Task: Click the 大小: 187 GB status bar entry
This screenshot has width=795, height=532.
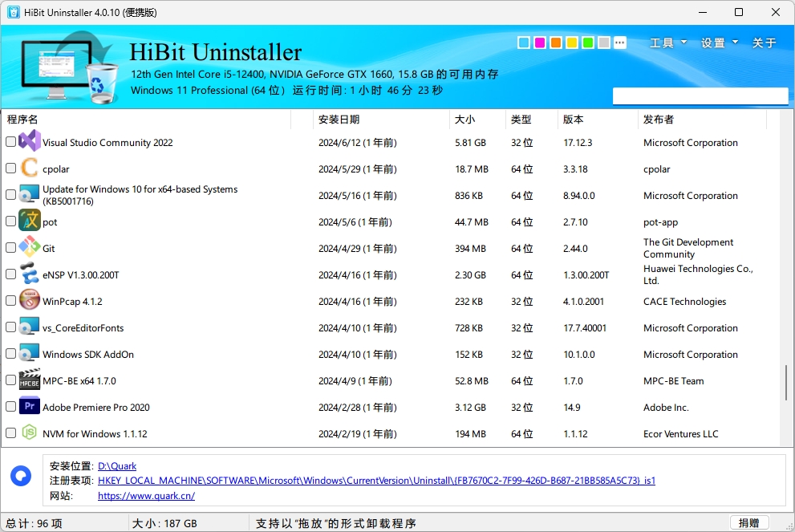Action: [164, 523]
